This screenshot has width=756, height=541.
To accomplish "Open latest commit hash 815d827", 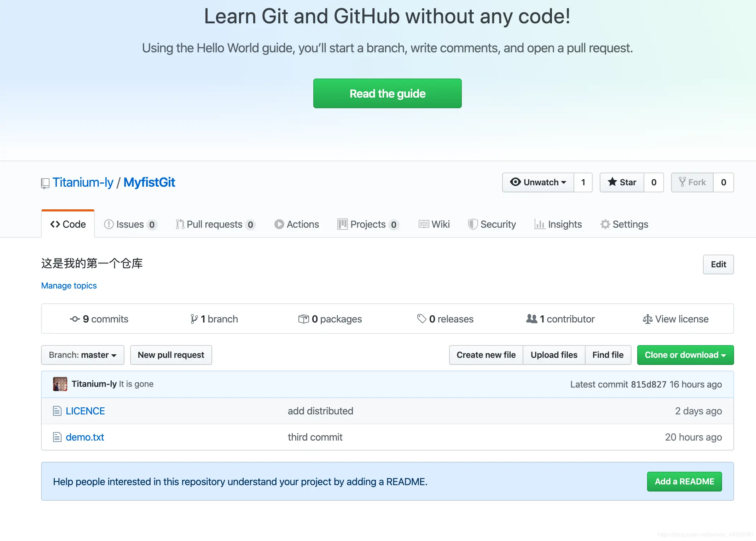I will (649, 384).
